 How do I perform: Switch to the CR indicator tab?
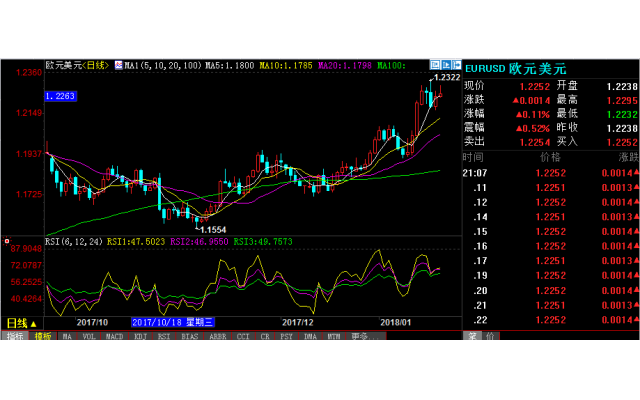pyautogui.click(x=265, y=336)
